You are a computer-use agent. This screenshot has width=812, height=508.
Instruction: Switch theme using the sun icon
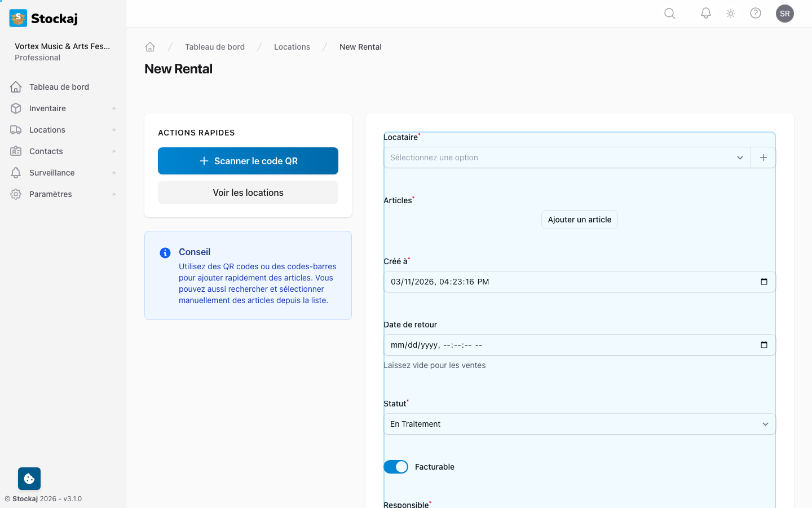pos(731,14)
